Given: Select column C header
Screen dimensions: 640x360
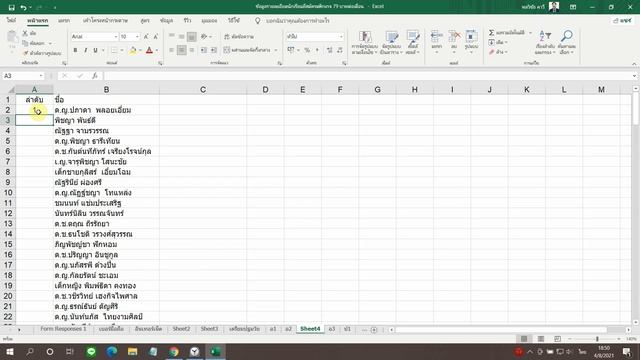Looking at the screenshot, I should (203, 89).
